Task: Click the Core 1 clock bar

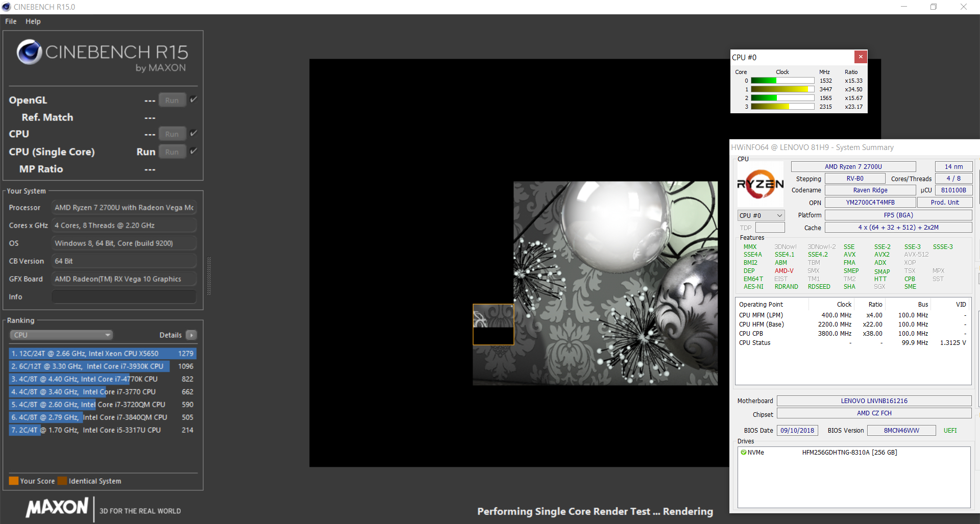Action: tap(782, 89)
